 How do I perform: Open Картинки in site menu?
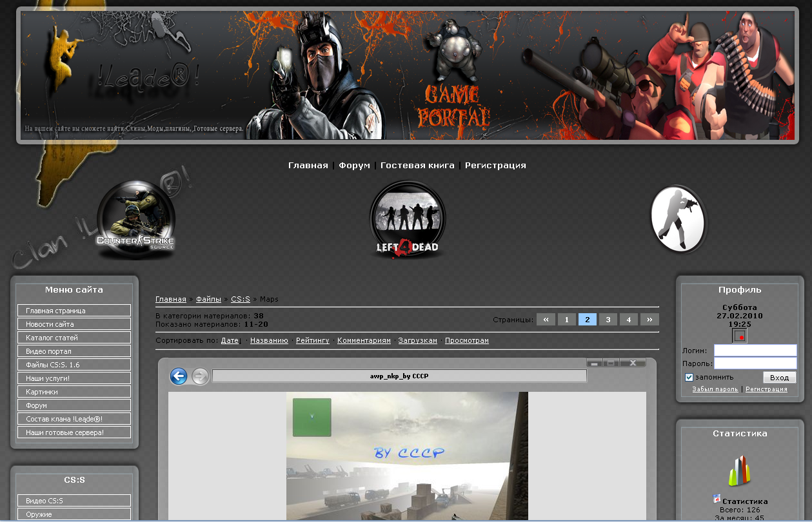[x=74, y=392]
